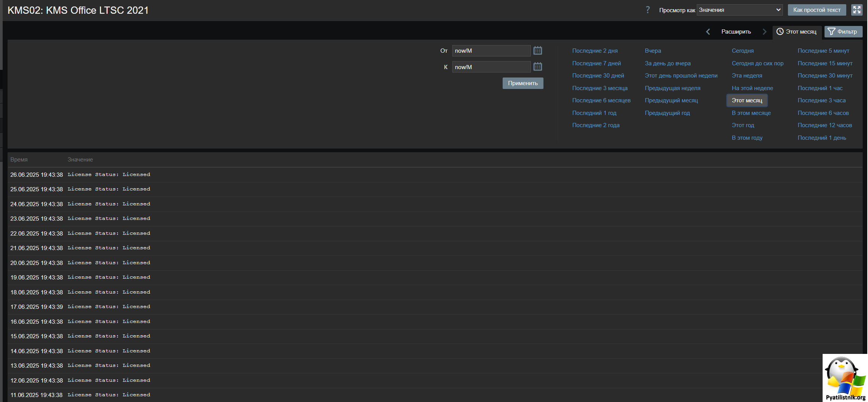Click the 'К' date input field
This screenshot has width=868, height=402.
tap(491, 67)
